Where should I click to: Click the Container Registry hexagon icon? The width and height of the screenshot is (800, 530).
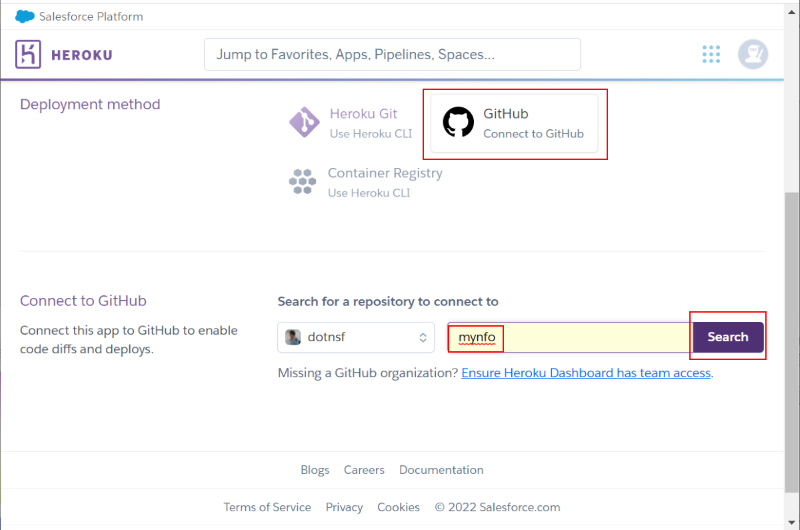(303, 182)
